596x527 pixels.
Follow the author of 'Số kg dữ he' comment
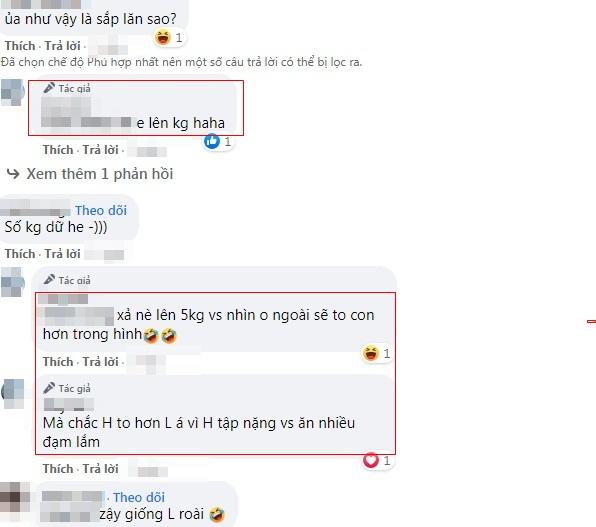[101, 210]
